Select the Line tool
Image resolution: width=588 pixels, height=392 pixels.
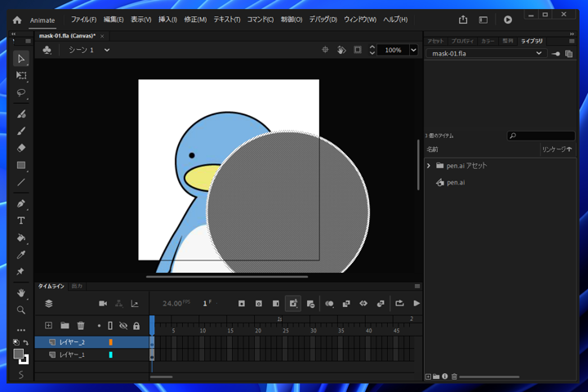21,182
